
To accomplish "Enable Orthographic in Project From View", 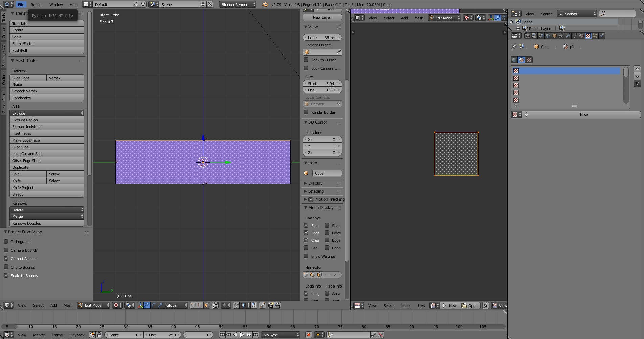I will point(6,241).
